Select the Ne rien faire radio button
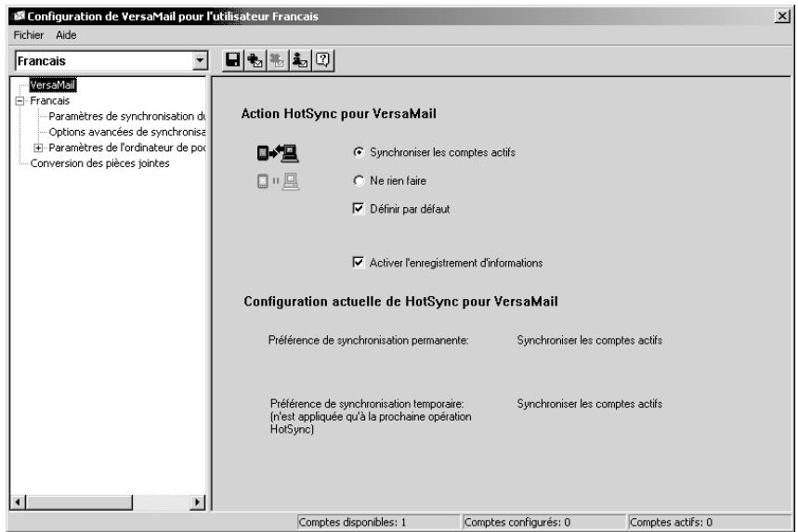Viewport: 798px width, 532px height. point(359,180)
